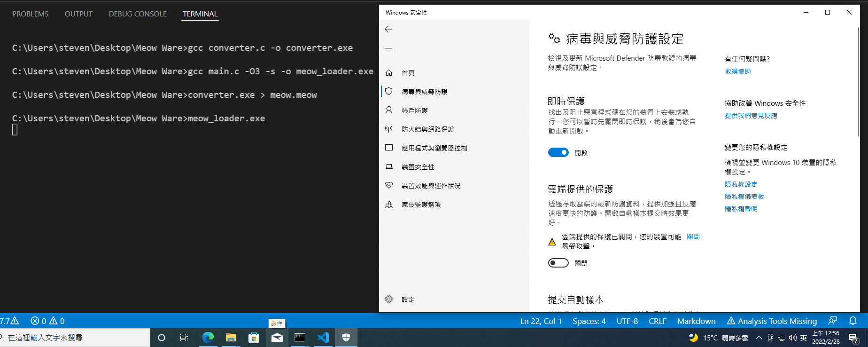Screen dimensions: 868x347
Task: Open File Explorer from taskbar
Action: click(x=231, y=338)
